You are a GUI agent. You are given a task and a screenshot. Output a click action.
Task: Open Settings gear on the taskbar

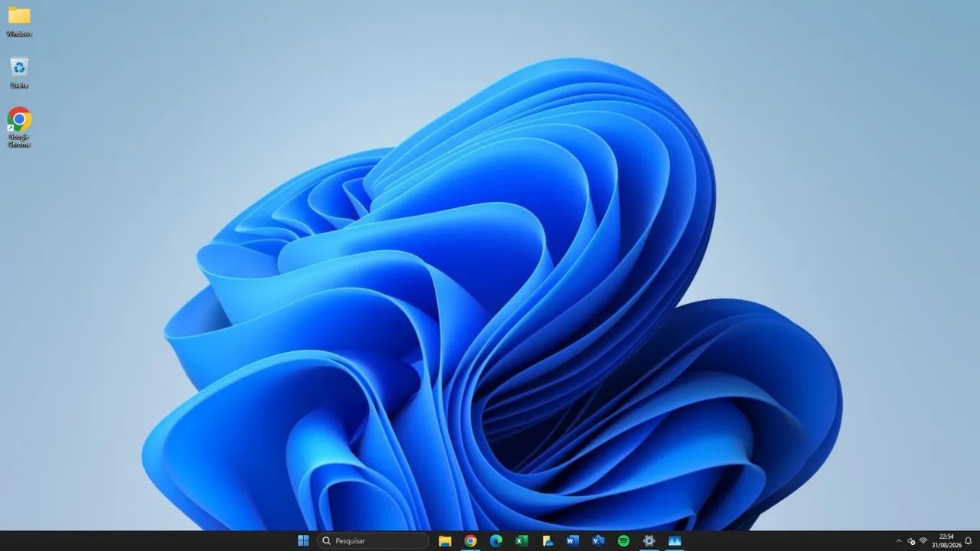pyautogui.click(x=649, y=541)
